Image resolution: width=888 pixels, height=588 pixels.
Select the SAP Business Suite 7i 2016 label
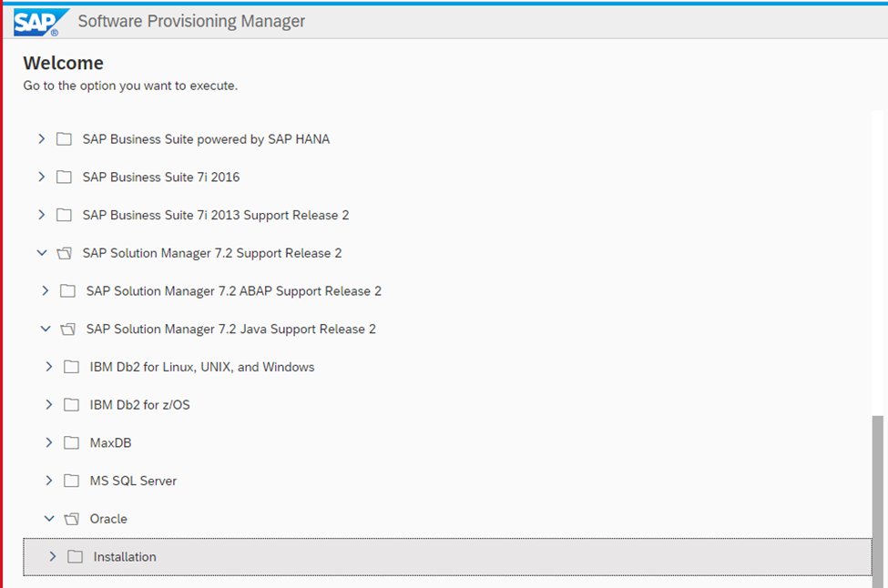click(161, 177)
